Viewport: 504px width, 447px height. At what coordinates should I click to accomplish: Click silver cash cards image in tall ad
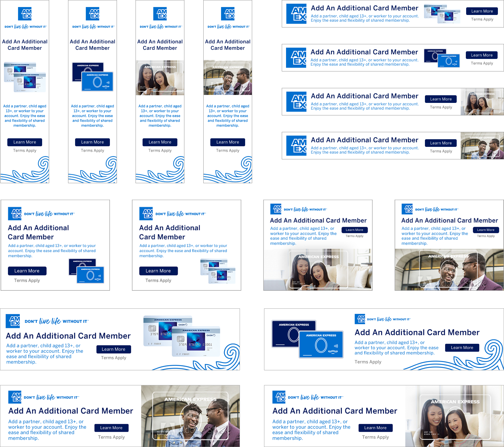[x=25, y=77]
